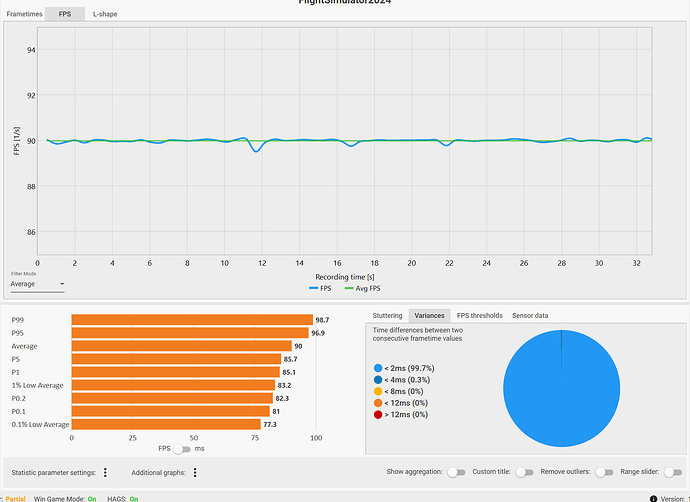This screenshot has width=690, height=502.
Task: Click the version info icon
Action: 653,499
